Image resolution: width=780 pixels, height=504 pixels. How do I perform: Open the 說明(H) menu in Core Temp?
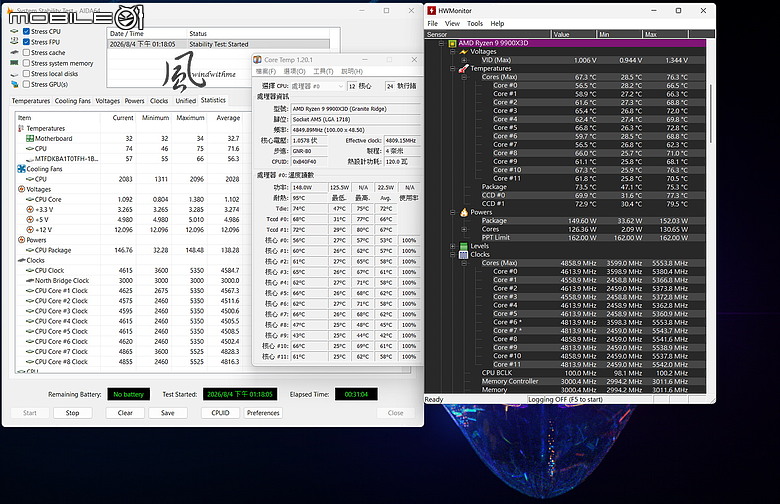(352, 72)
